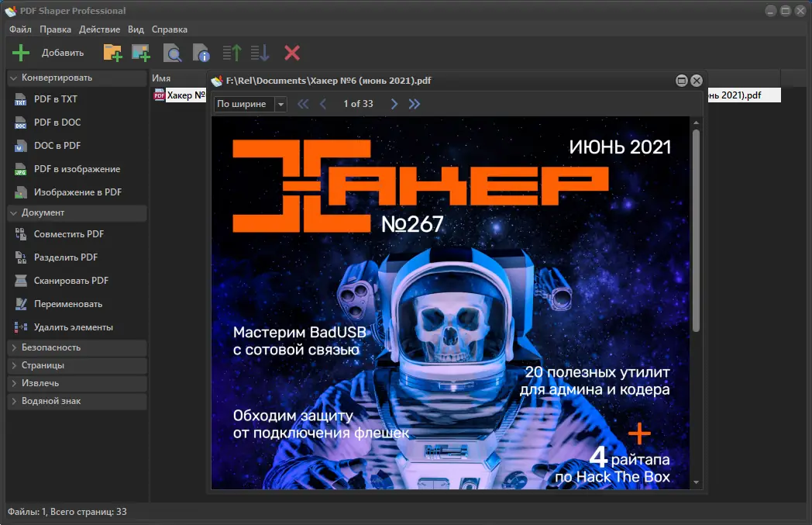Click the preview vertical scrollbar
812x525 pixels.
point(696,233)
